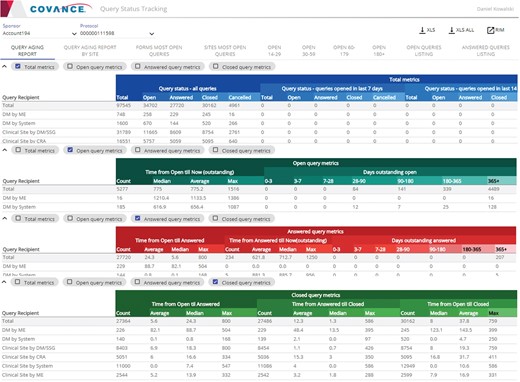Click closed count 30162 in Closed metrics
This screenshot has height=382, width=520.
(408, 321)
